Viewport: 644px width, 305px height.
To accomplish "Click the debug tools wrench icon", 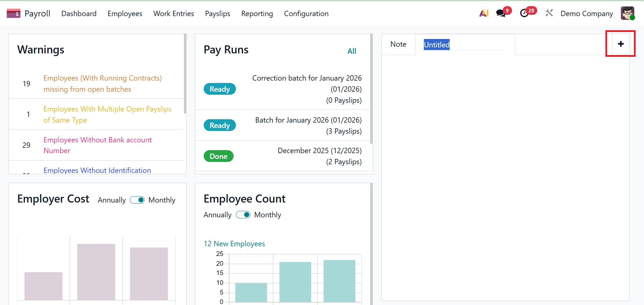I will click(549, 13).
